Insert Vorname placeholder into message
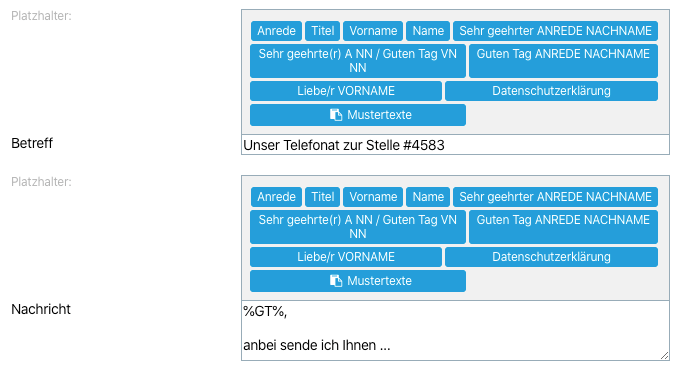This screenshot has height=367, width=678. (373, 197)
